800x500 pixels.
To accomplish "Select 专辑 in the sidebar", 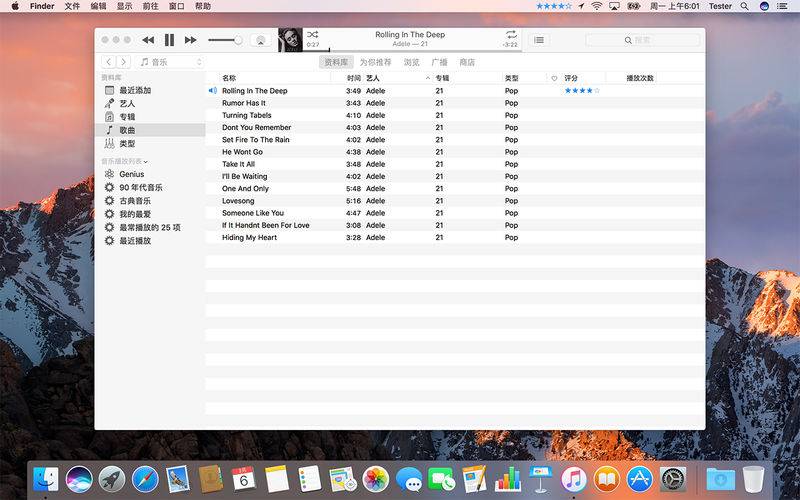I will click(x=150, y=117).
